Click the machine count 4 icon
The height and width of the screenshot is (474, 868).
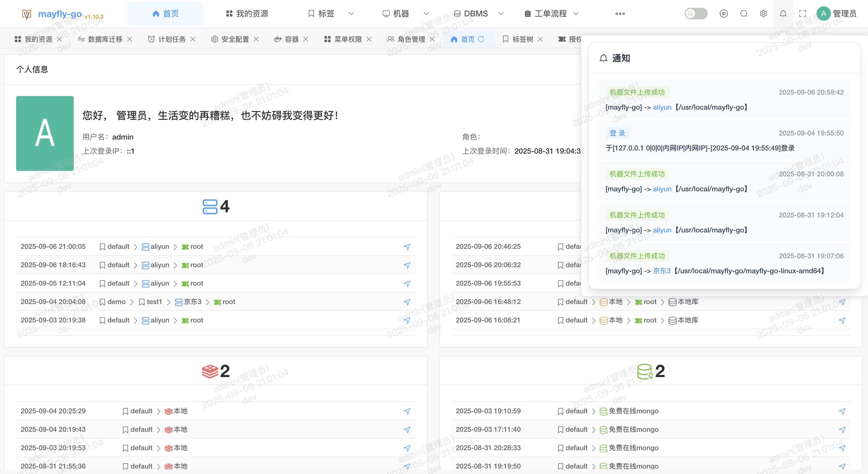pyautogui.click(x=210, y=206)
